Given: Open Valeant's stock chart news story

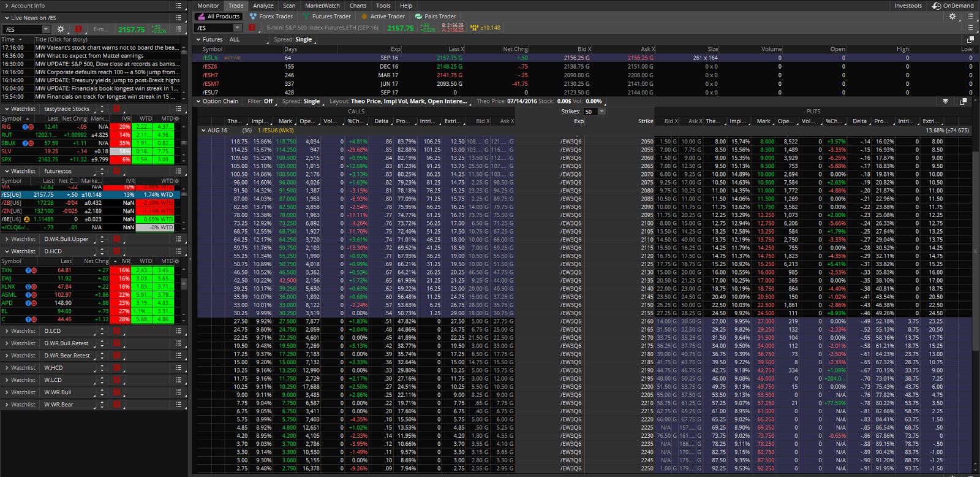Looking at the screenshot, I should (x=107, y=47).
